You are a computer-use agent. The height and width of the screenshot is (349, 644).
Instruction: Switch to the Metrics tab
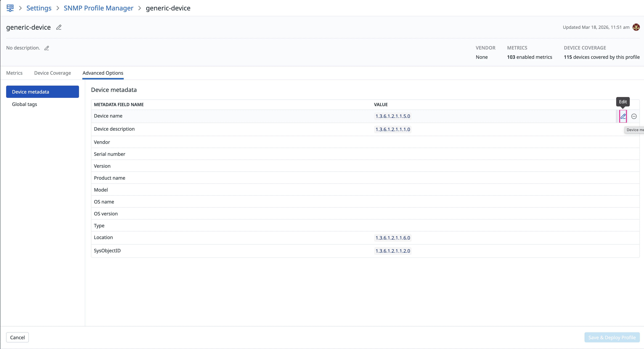click(x=14, y=73)
